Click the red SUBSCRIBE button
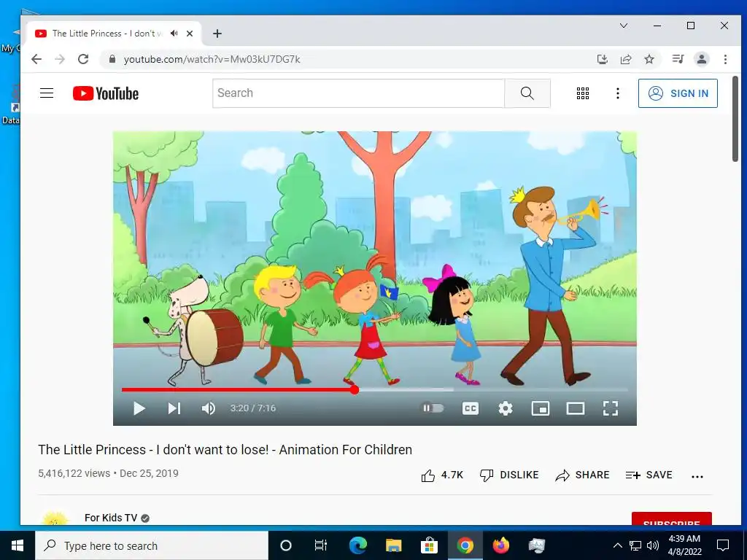This screenshot has height=560, width=747. [672, 519]
